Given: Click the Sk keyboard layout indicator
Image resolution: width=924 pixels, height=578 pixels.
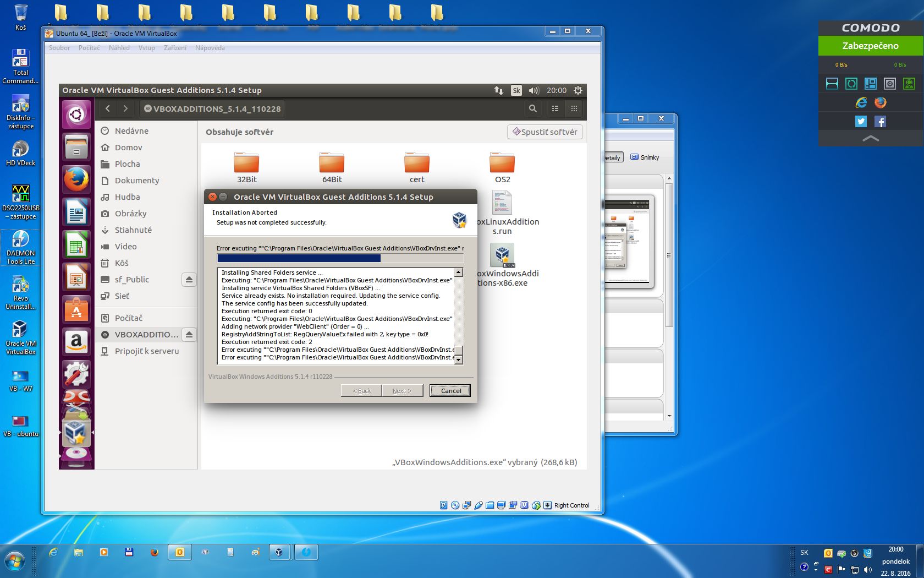Looking at the screenshot, I should click(516, 90).
